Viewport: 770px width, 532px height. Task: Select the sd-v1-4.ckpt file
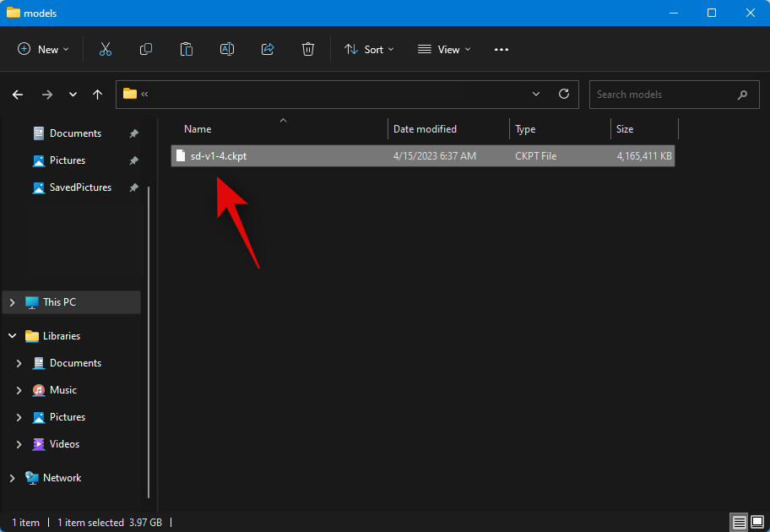tap(218, 156)
